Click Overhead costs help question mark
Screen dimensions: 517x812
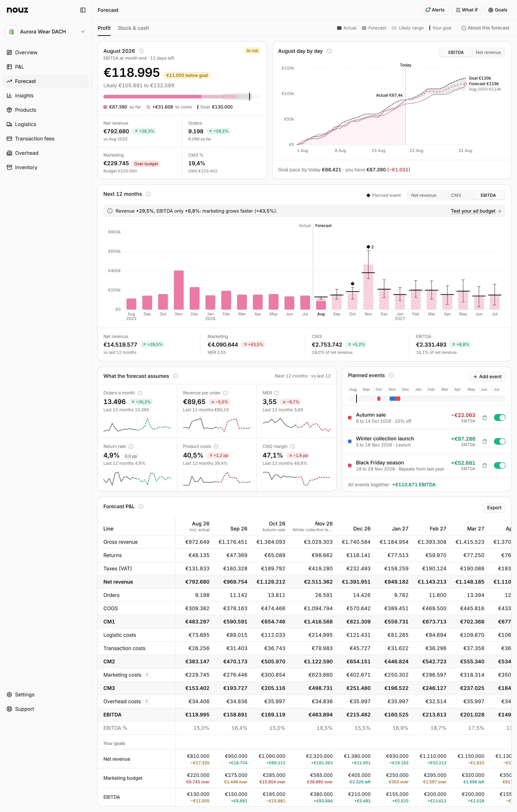pos(146,701)
